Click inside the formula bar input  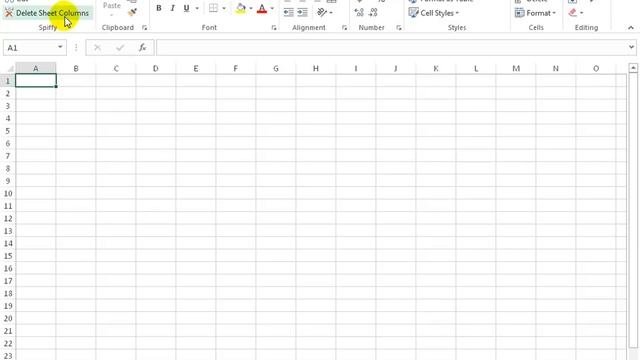(391, 48)
